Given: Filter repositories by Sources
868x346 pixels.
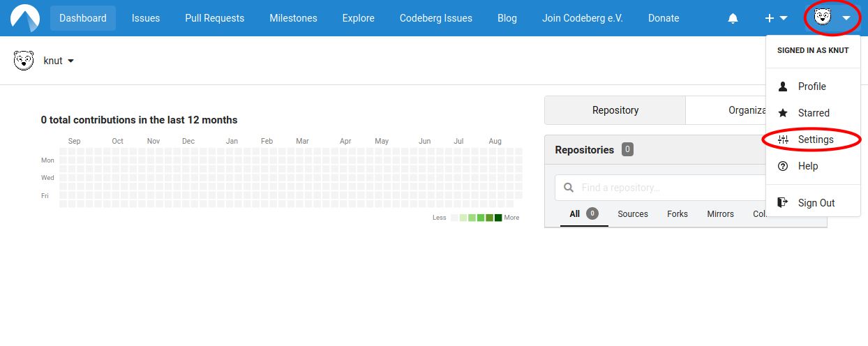Looking at the screenshot, I should (x=633, y=214).
